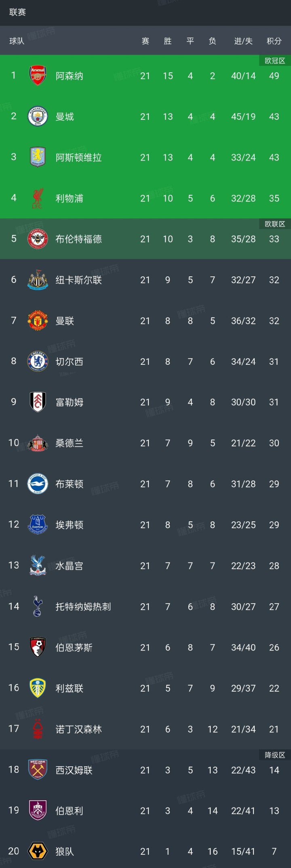Open team name 阿斯顿维拉
This screenshot has width=291, height=868.
(x=79, y=157)
